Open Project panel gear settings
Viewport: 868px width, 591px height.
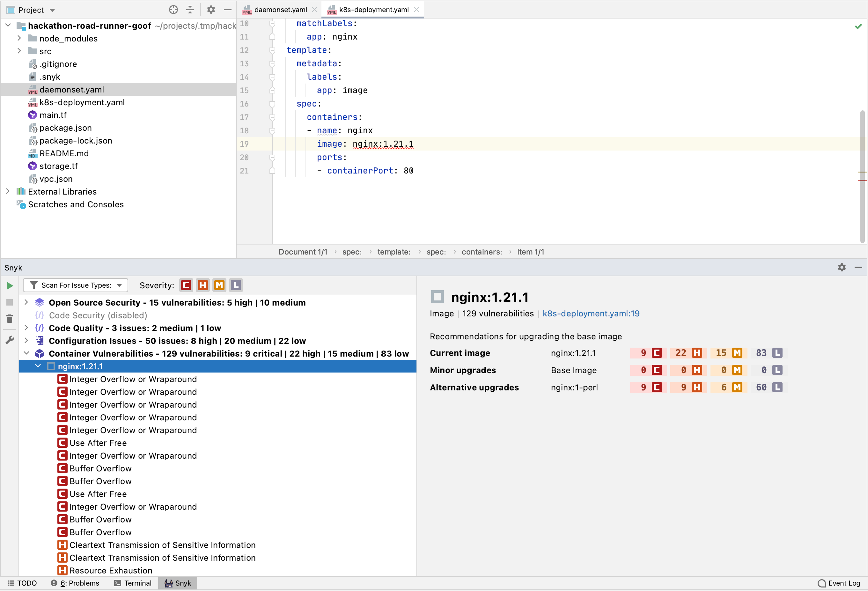point(211,10)
